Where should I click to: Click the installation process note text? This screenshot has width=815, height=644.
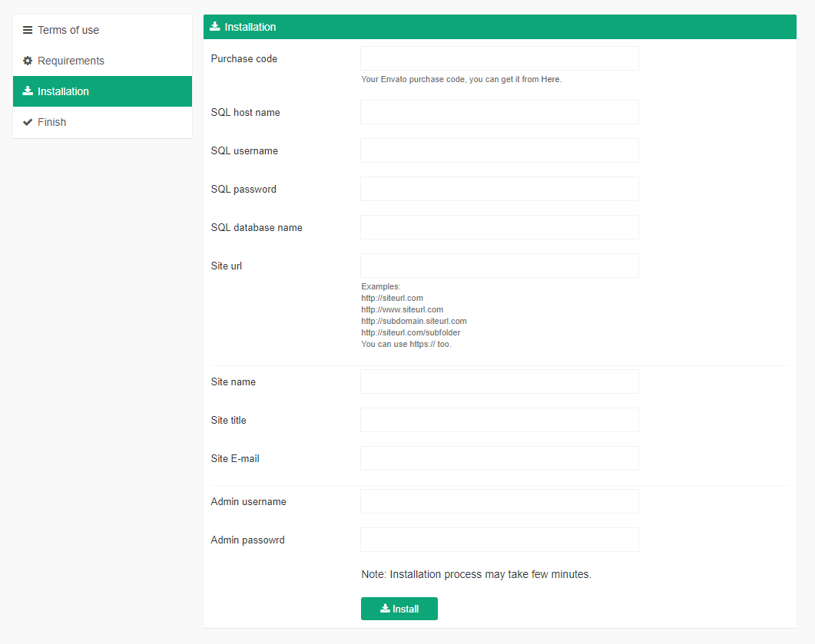click(476, 574)
